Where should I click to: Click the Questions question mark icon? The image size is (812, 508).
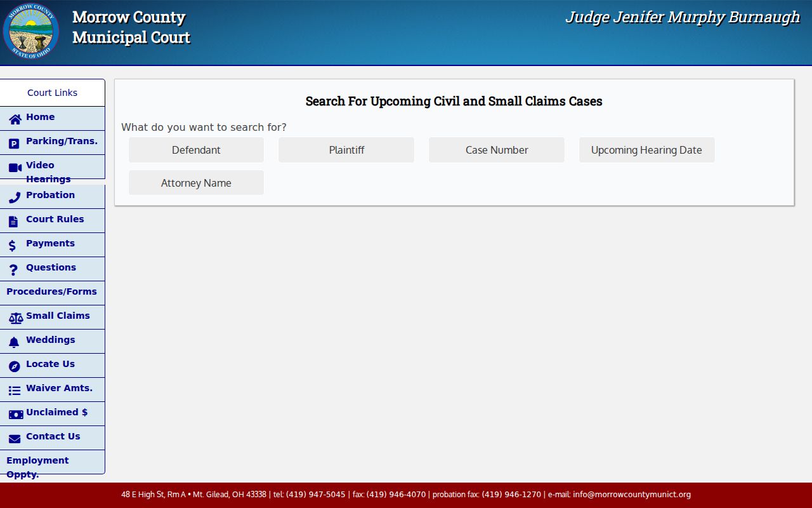coord(13,270)
